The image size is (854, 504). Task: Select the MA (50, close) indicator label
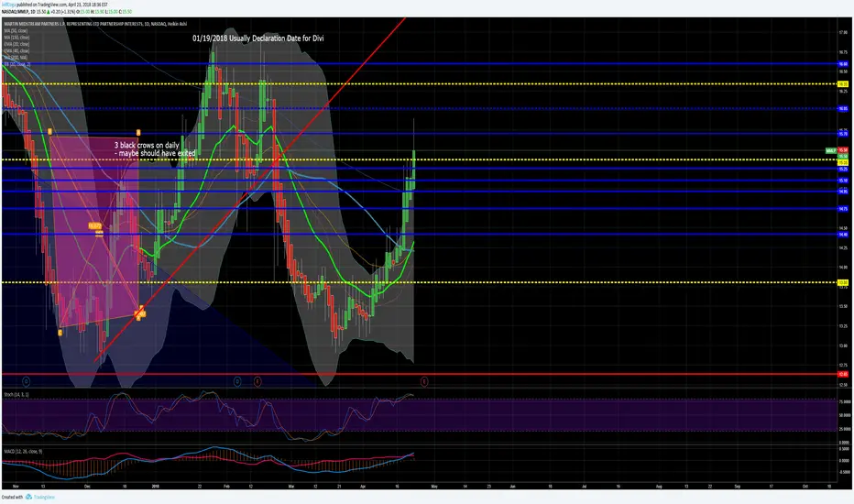click(16, 31)
